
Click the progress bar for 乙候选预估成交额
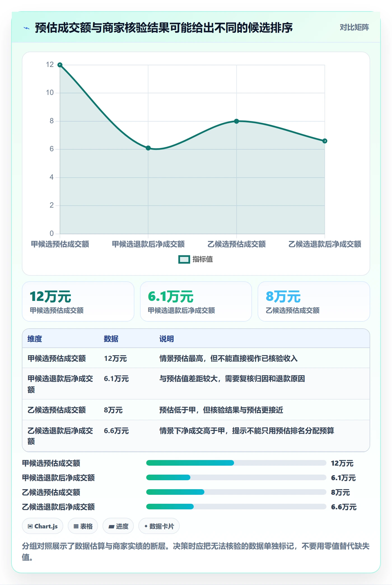(236, 492)
